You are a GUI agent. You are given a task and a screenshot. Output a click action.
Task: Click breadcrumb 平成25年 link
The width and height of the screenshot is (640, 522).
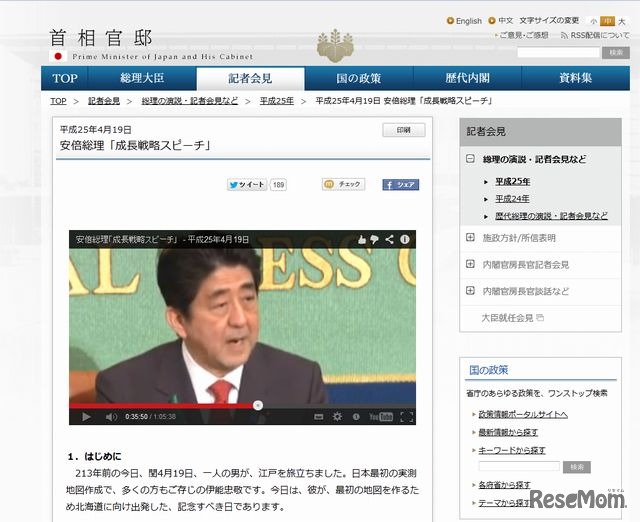pos(277,101)
